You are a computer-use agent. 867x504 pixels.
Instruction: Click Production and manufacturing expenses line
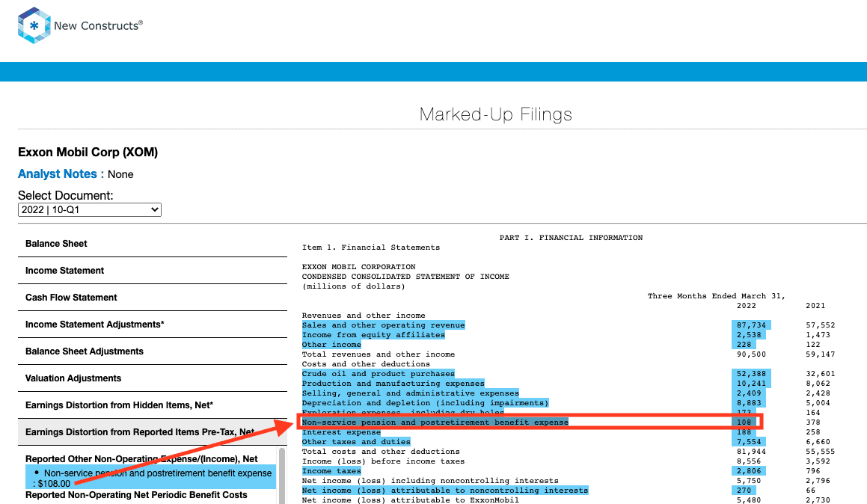click(393, 384)
